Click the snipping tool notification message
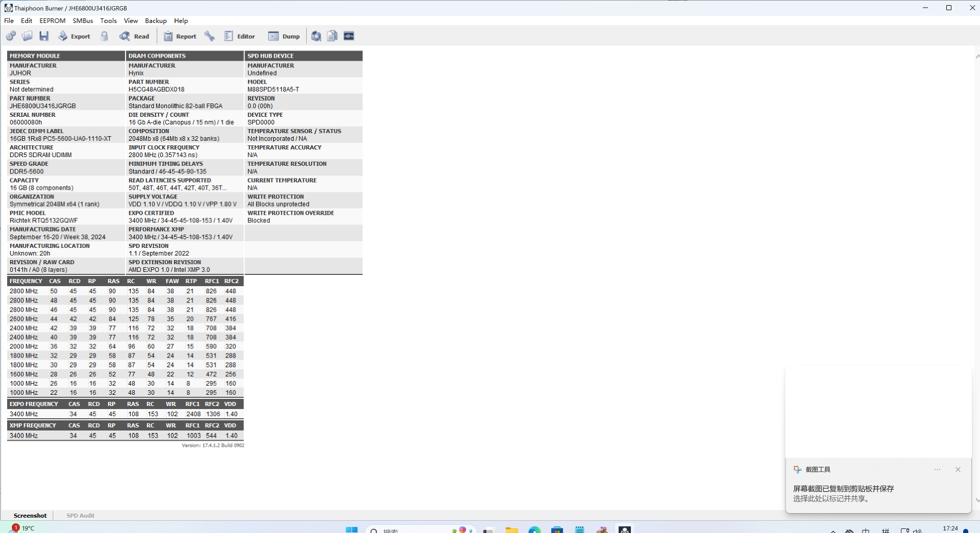Screen dimensions: 980x533 point(844,494)
